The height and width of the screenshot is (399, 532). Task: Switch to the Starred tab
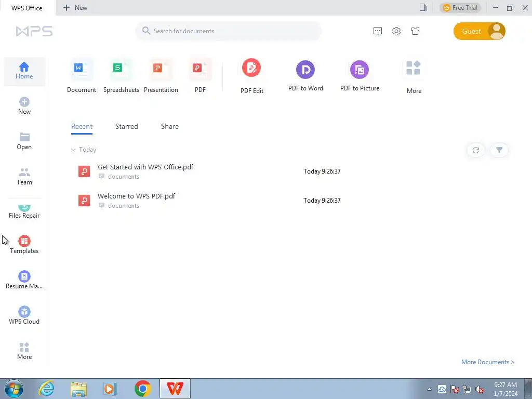coord(127,126)
